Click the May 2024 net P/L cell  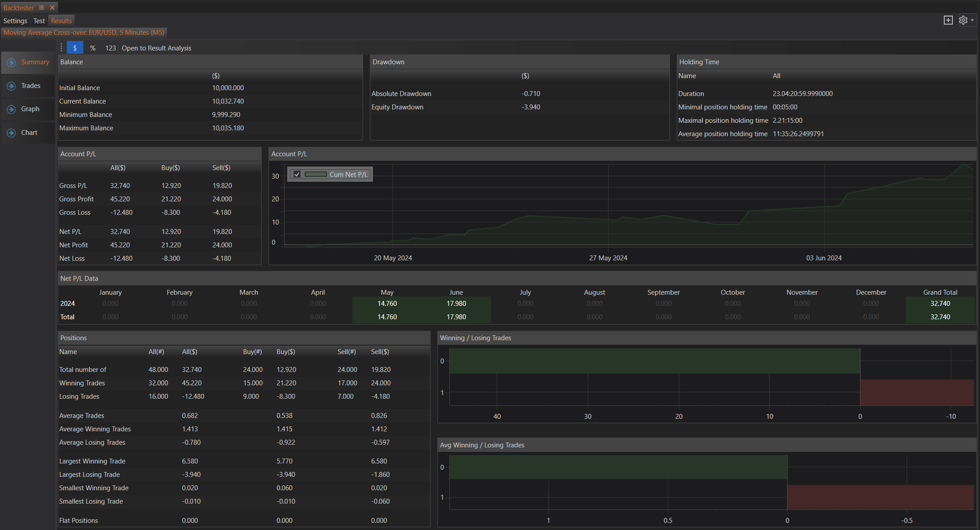pyautogui.click(x=387, y=304)
